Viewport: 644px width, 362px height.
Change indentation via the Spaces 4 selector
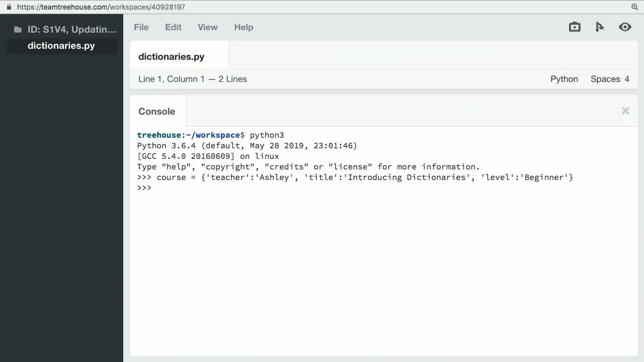[610, 79]
